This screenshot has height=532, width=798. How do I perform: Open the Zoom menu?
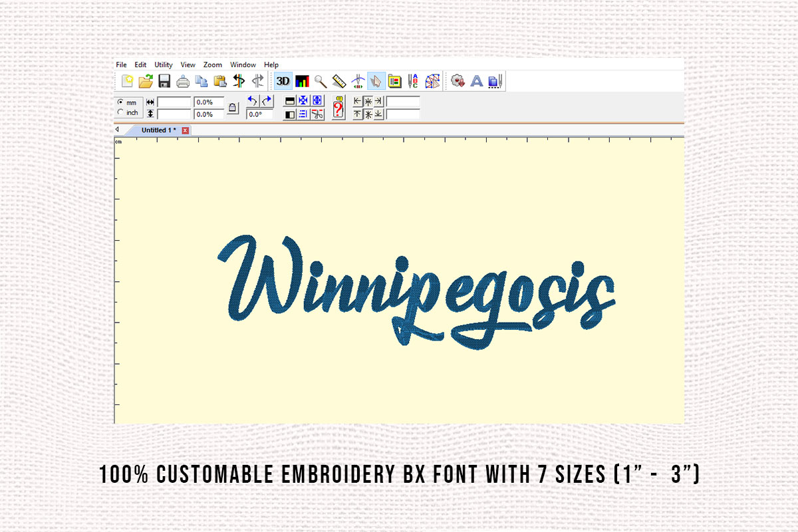pos(213,65)
